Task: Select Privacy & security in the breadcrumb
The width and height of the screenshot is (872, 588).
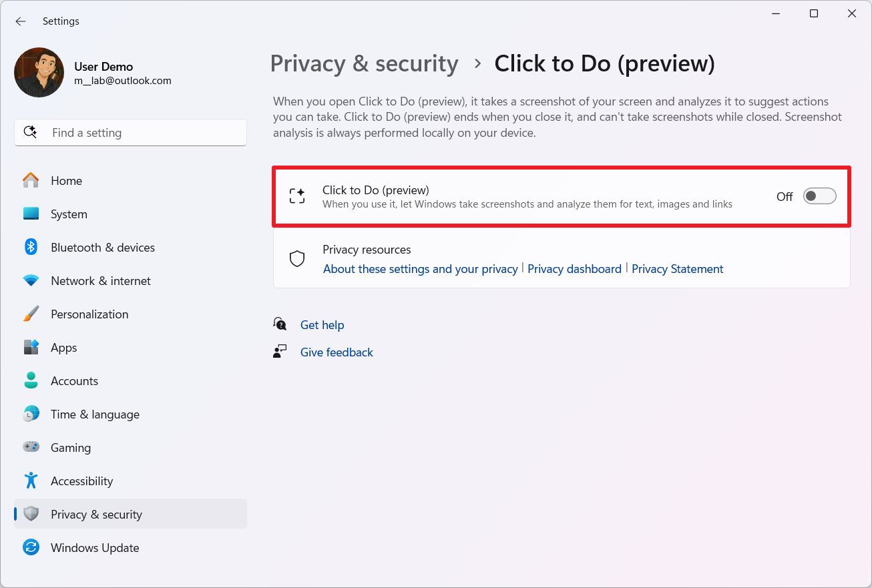Action: [364, 63]
